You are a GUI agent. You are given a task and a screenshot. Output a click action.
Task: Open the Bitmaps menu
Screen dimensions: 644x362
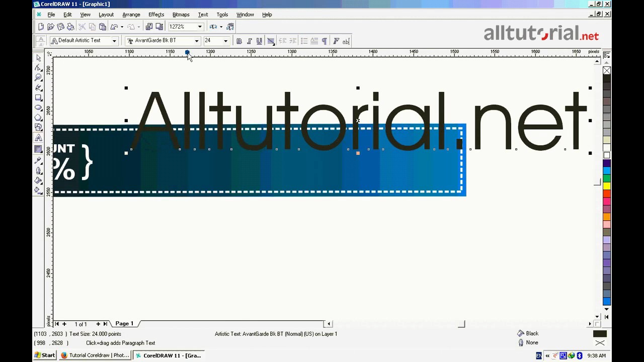181,15
